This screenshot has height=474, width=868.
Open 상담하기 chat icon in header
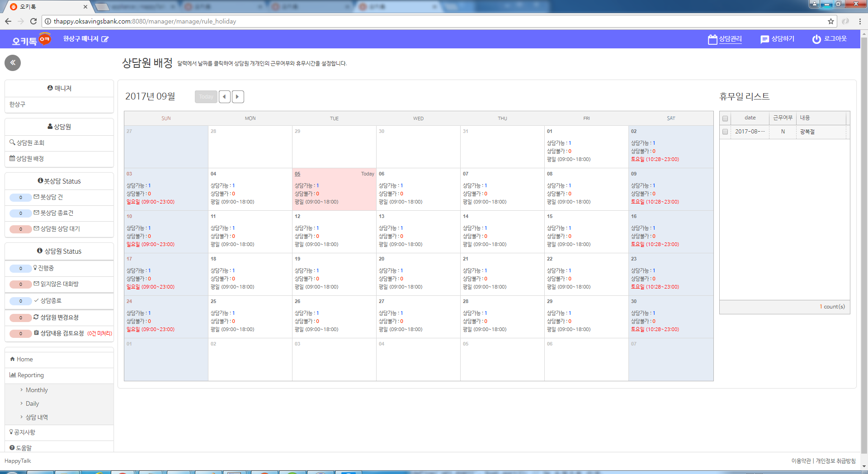click(x=764, y=39)
